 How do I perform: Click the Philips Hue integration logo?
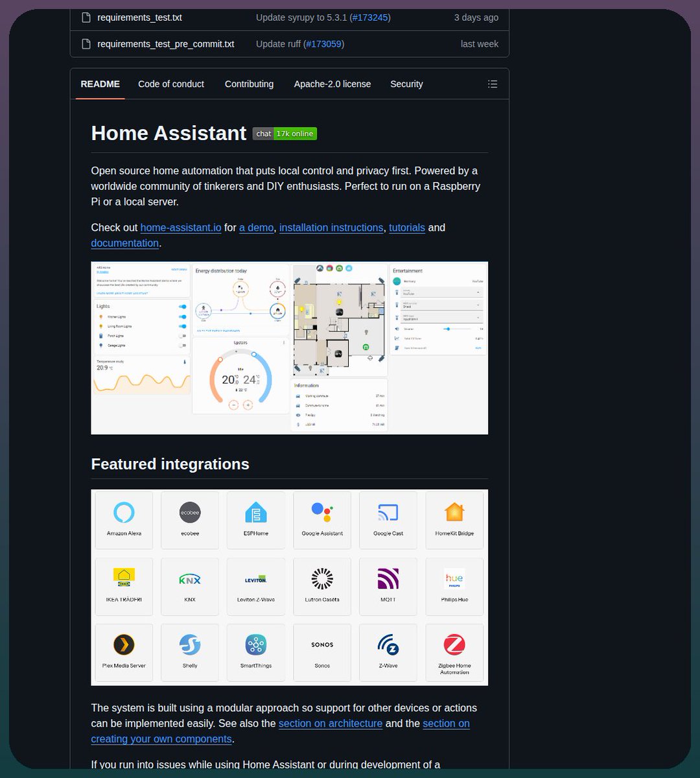coord(454,578)
